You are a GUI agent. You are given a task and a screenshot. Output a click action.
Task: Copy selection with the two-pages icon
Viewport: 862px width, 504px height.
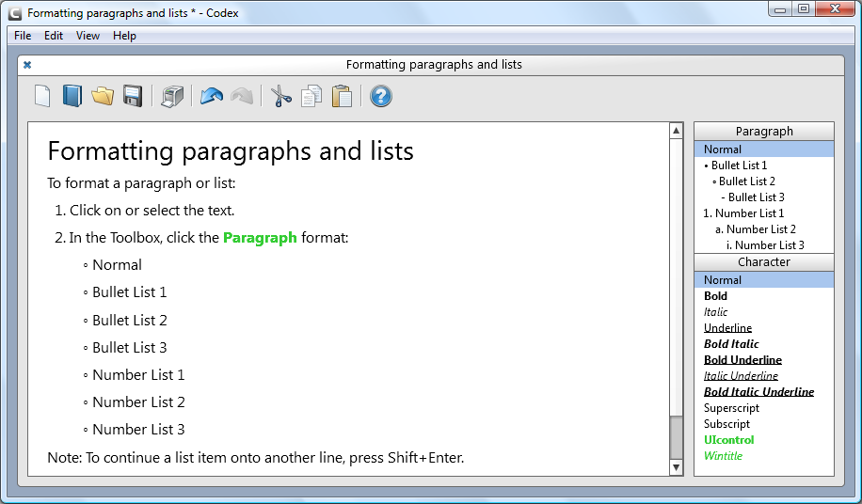click(311, 96)
